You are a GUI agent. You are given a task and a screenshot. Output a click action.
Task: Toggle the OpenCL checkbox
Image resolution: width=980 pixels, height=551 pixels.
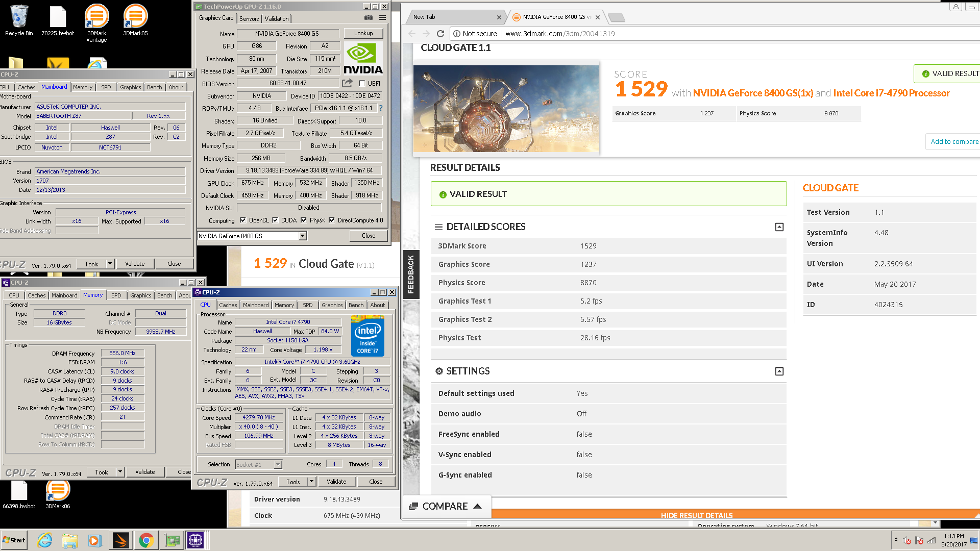pos(243,220)
